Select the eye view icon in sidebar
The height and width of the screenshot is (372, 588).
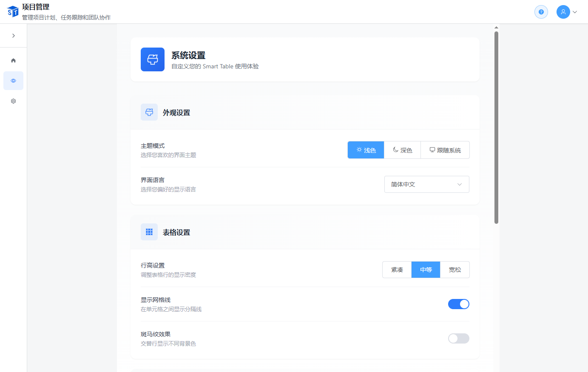[x=14, y=81]
